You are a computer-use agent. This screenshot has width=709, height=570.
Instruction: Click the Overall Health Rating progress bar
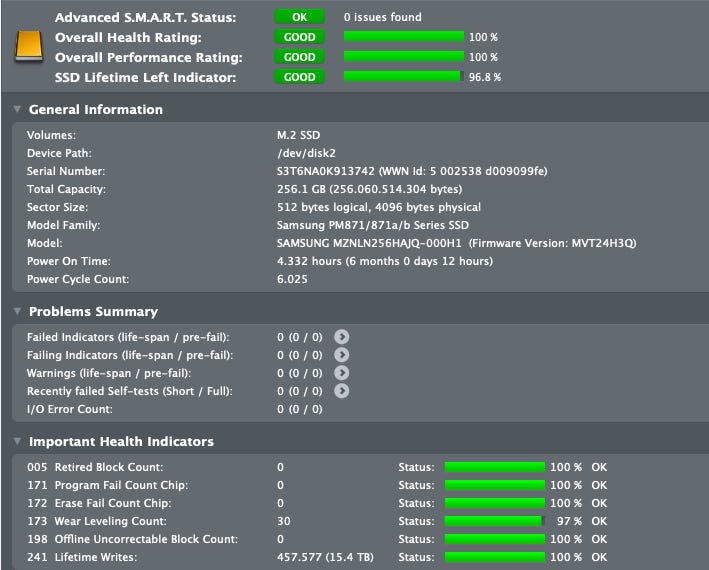pyautogui.click(x=403, y=37)
